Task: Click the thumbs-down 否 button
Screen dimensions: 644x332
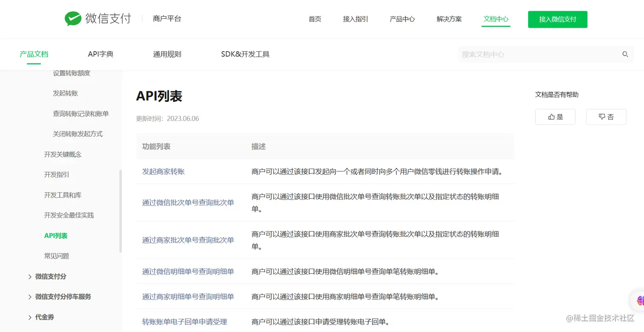Action: 606,117
